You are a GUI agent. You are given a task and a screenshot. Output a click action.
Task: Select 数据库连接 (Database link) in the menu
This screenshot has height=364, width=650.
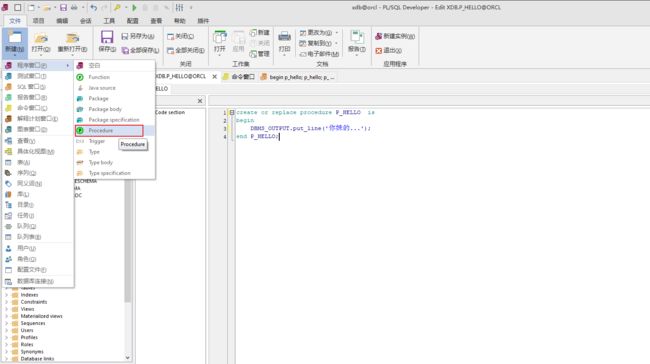tap(38, 281)
